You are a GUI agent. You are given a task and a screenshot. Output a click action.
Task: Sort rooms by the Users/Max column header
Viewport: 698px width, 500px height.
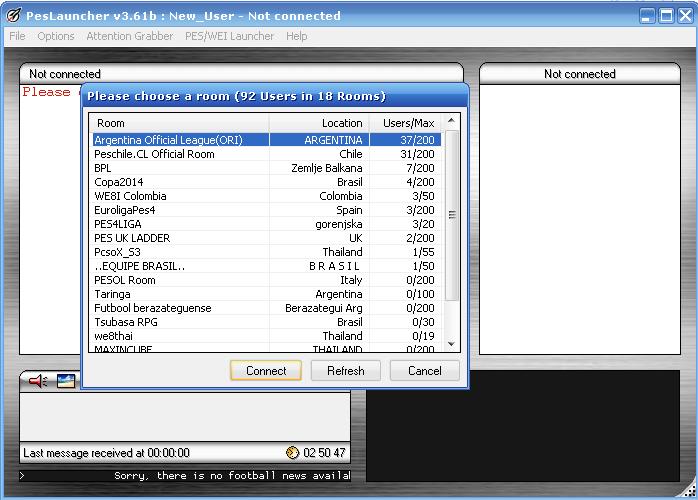click(406, 123)
